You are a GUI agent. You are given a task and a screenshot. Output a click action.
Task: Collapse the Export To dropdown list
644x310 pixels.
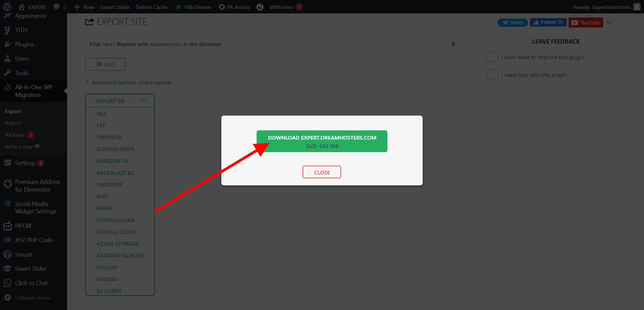click(143, 101)
